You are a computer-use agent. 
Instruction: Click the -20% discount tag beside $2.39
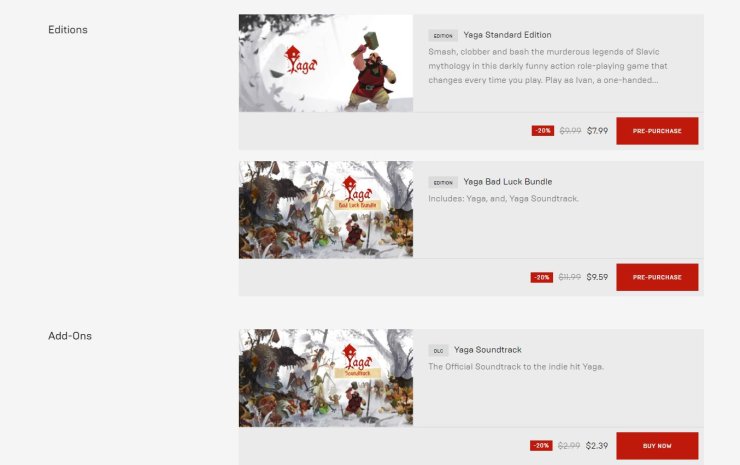[x=541, y=446]
